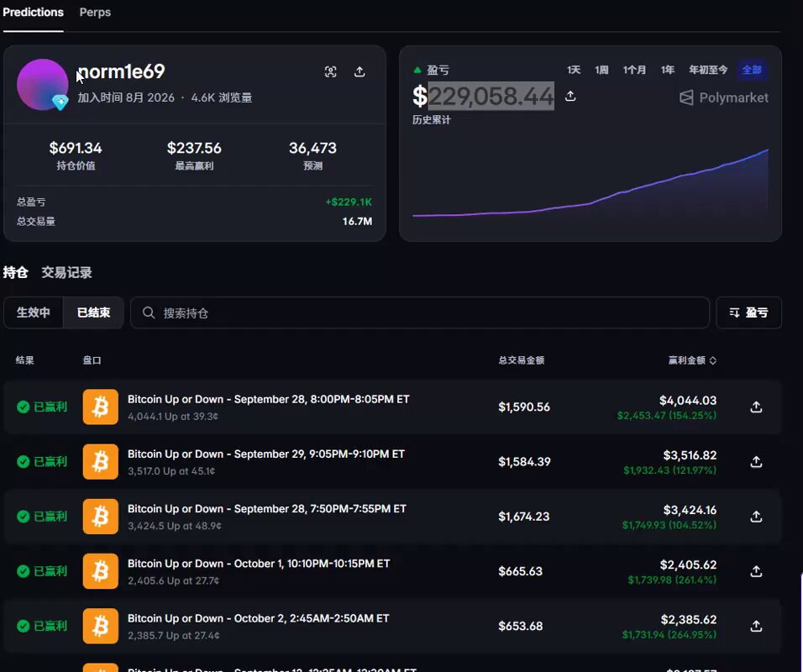The height and width of the screenshot is (672, 803).
Task: Click the QR scan icon beside norm1e69
Action: pos(331,71)
